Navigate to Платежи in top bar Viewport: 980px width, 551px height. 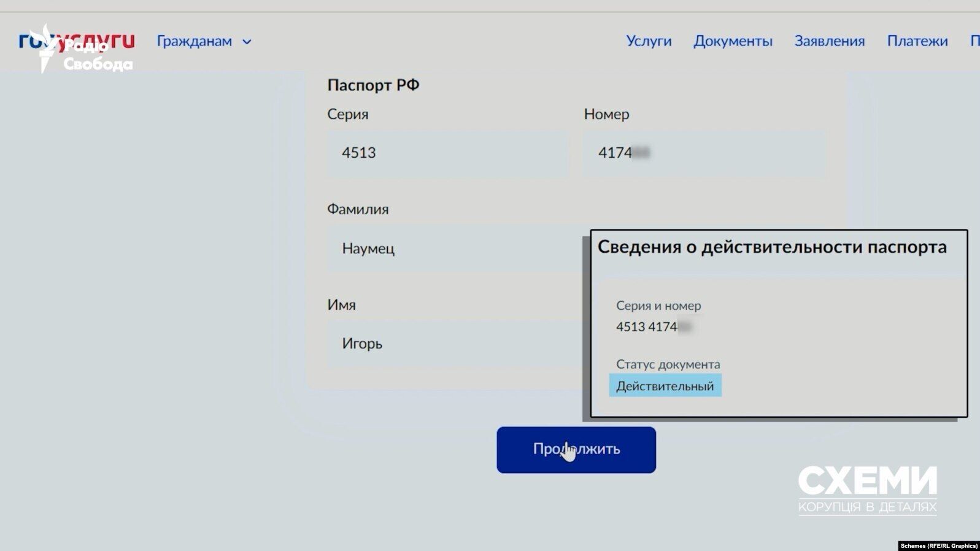tap(917, 41)
